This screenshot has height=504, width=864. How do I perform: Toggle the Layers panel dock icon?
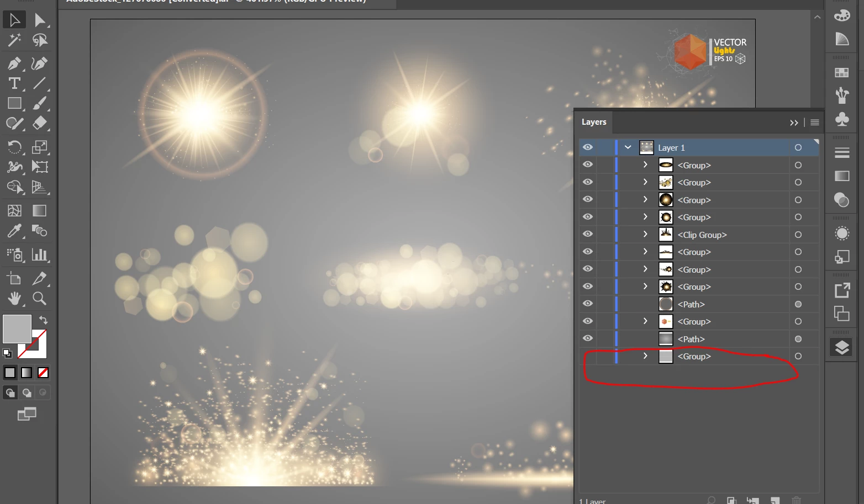(x=842, y=347)
